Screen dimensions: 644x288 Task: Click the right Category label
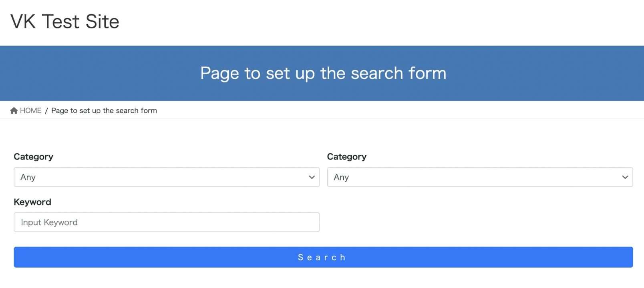[x=346, y=156]
